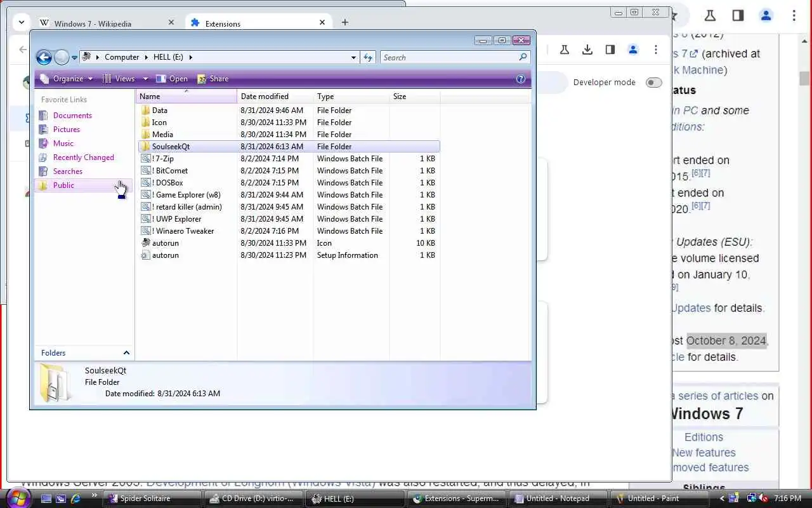Open a new Chrome tab

coord(344,22)
